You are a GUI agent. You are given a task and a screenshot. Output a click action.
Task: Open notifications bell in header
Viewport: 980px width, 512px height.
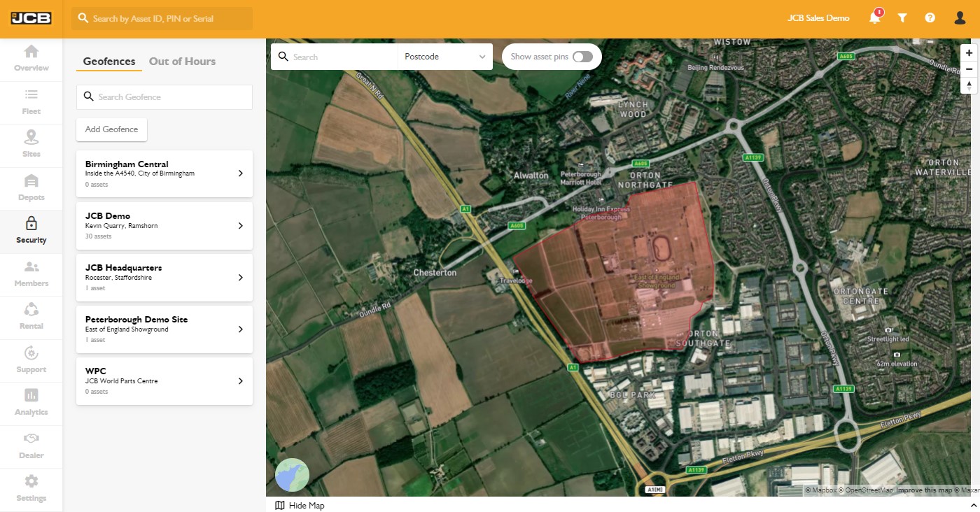[875, 17]
